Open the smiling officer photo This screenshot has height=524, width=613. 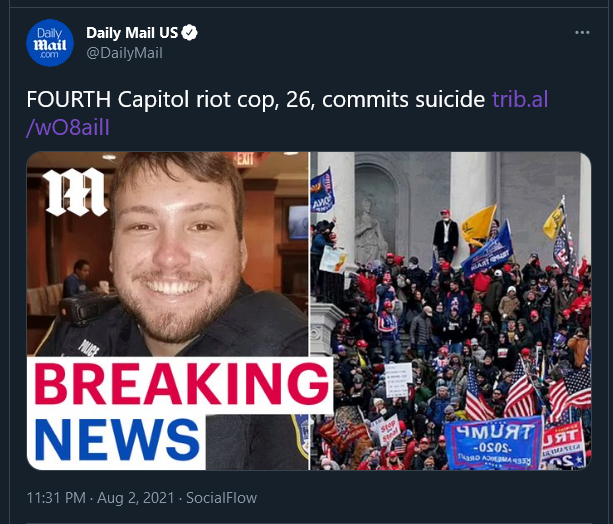168,254
